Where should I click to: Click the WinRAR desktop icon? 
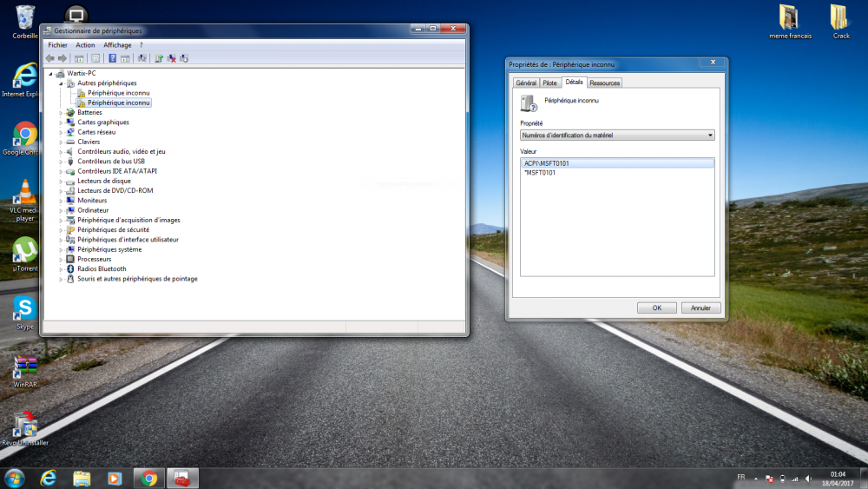[x=25, y=371]
